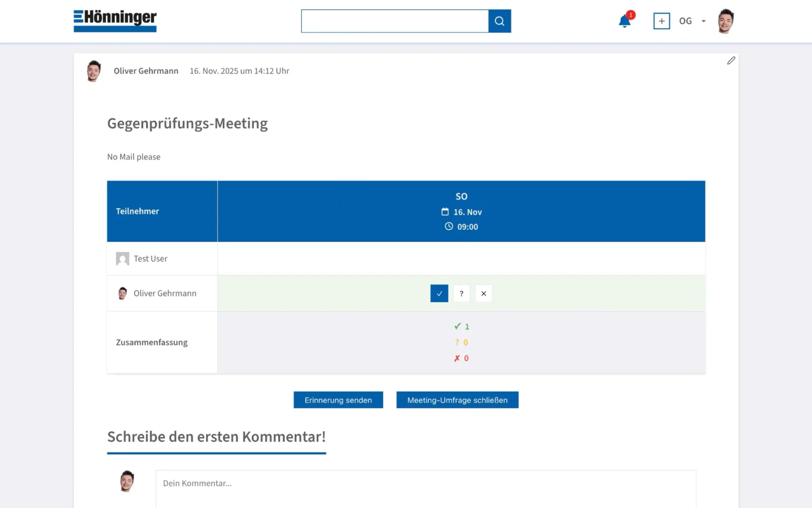
Task: Click the profile avatar in header
Action: pos(726,21)
